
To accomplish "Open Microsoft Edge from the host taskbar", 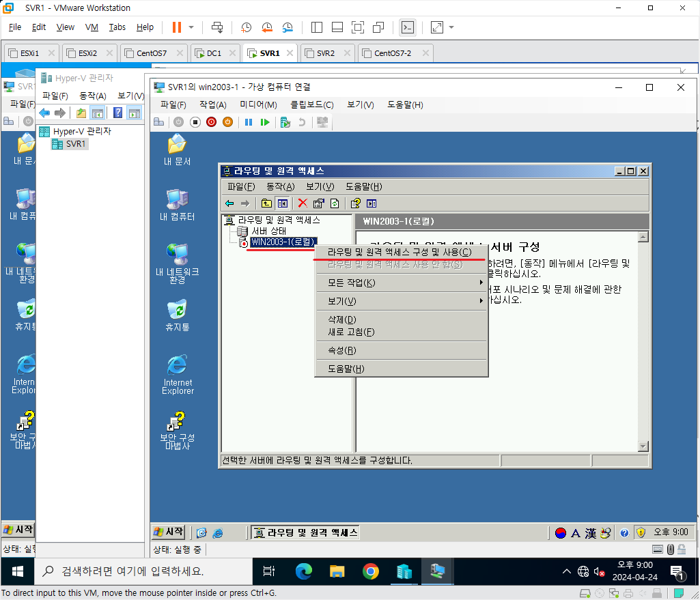I will (x=304, y=571).
